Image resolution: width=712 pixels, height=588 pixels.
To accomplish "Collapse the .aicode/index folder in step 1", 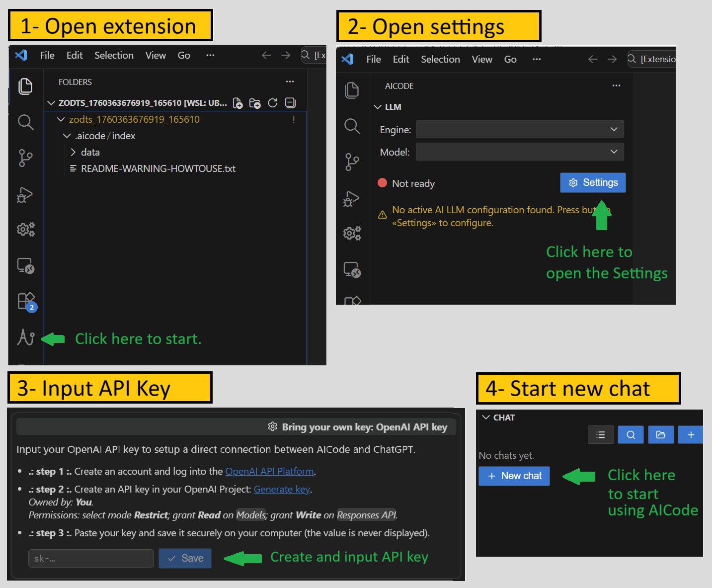I will pyautogui.click(x=67, y=136).
